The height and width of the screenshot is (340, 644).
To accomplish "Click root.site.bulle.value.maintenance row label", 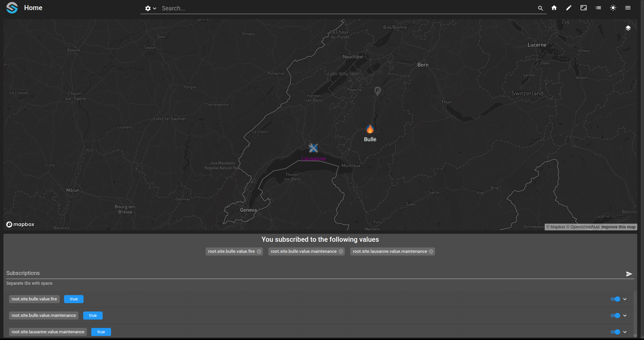I will coord(44,316).
